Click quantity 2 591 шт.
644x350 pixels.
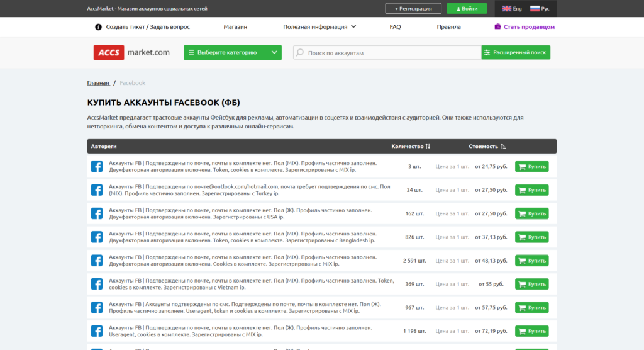pos(414,261)
